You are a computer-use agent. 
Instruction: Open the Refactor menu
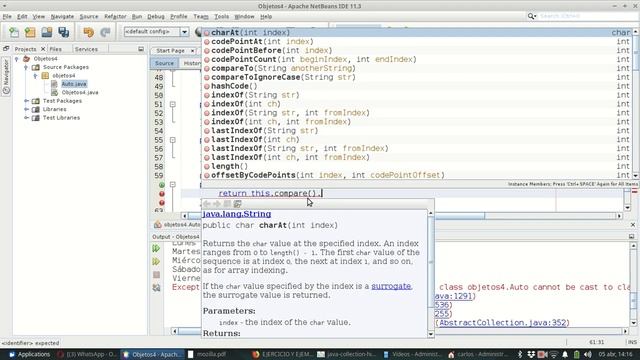(115, 17)
